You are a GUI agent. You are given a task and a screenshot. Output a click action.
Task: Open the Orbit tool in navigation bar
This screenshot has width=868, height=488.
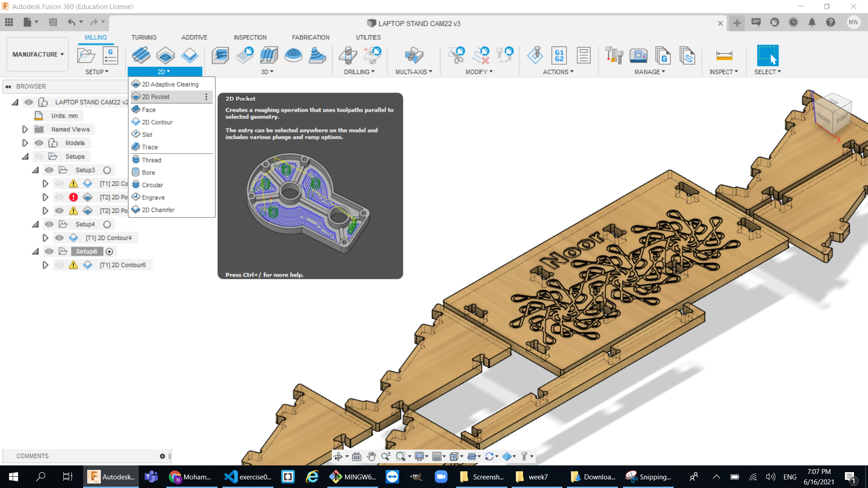coord(338,456)
